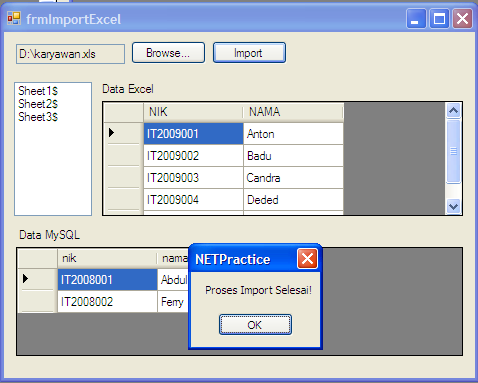478x383 pixels.
Task: Select cell IT2009004 in Data Excel
Action: (193, 200)
